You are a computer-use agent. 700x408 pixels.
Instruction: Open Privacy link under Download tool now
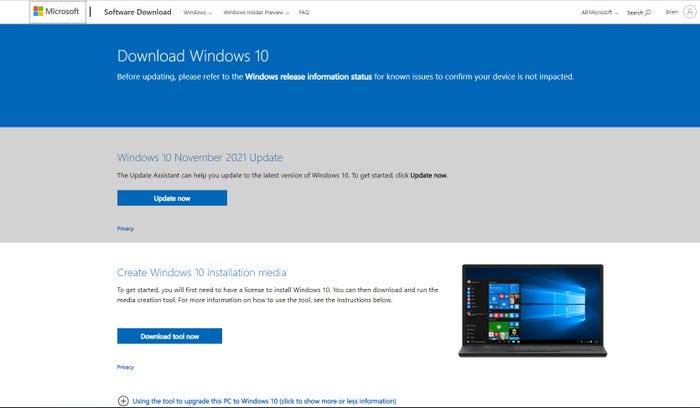[125, 367]
